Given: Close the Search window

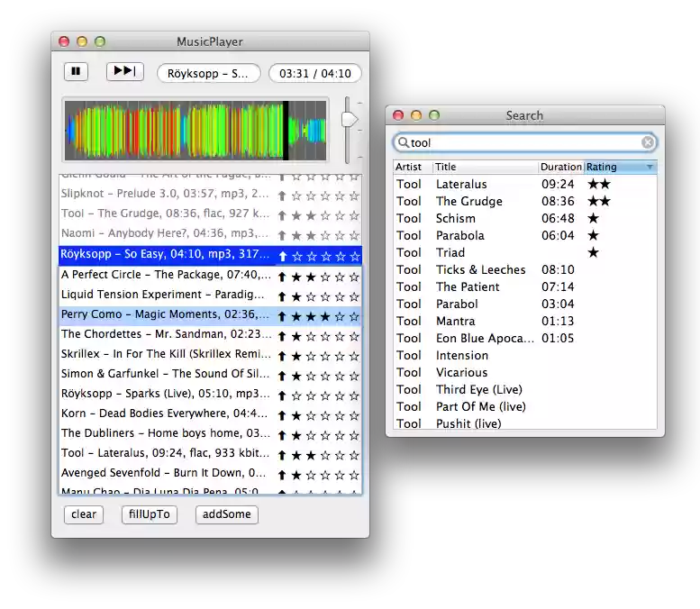Looking at the screenshot, I should [398, 115].
